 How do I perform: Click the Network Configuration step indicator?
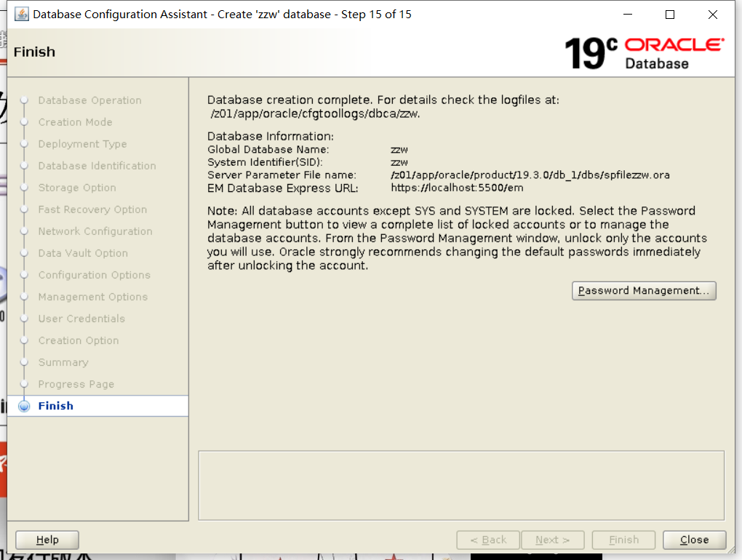click(94, 231)
